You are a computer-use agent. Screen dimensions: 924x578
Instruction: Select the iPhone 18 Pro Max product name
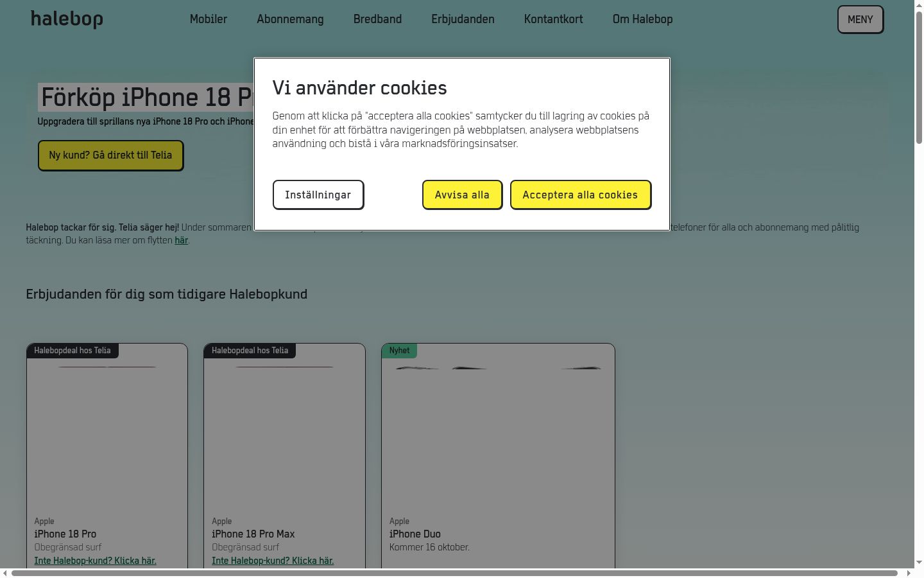pos(253,534)
